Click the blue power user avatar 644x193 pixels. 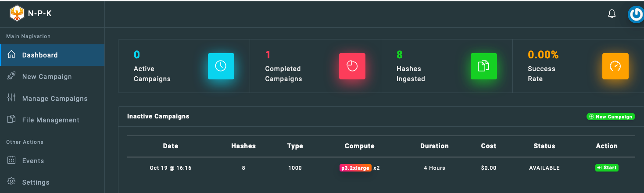pyautogui.click(x=636, y=14)
